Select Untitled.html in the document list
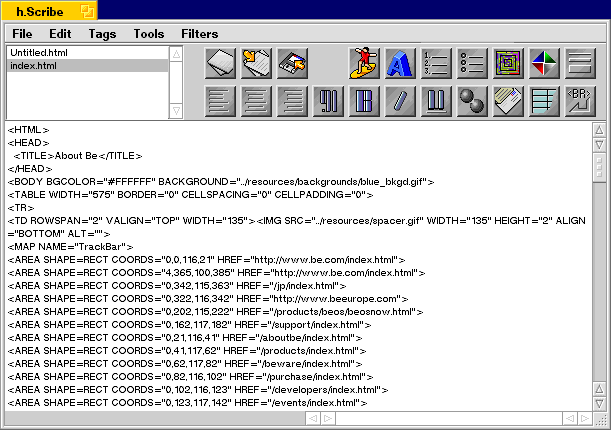The width and height of the screenshot is (611, 430). click(88, 53)
